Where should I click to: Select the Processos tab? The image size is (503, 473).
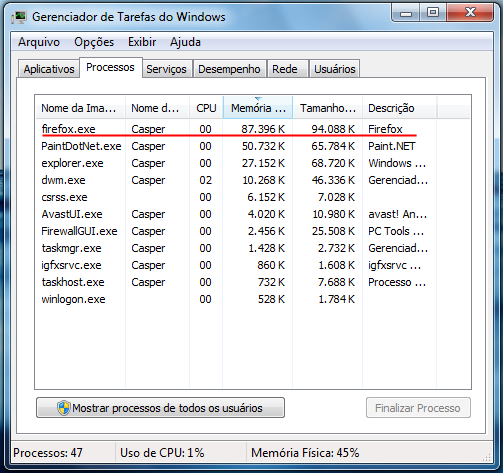(110, 67)
